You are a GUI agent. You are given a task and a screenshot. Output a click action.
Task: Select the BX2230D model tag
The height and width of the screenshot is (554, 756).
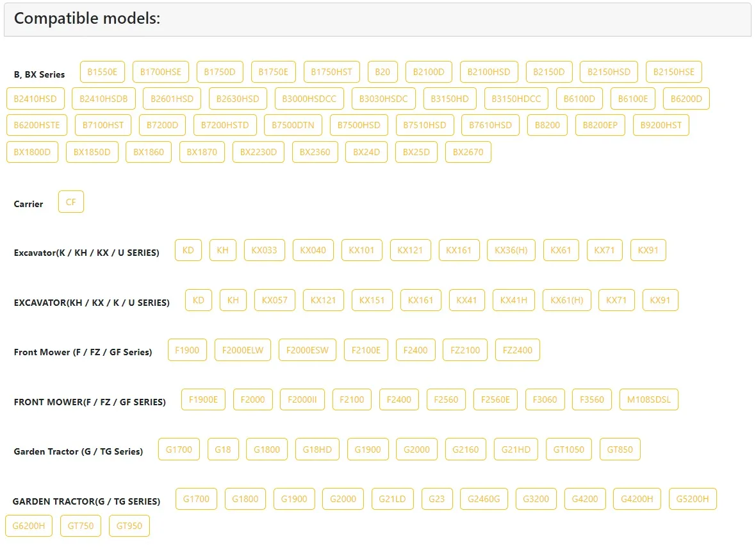[258, 152]
